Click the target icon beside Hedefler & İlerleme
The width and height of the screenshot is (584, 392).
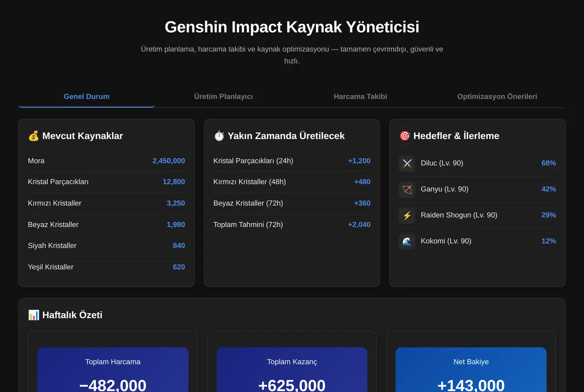[404, 136]
